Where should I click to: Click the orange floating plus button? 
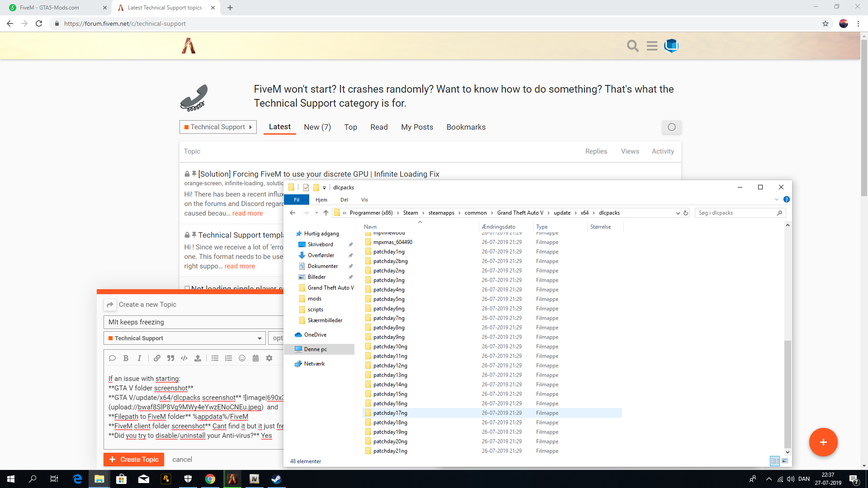tap(823, 442)
